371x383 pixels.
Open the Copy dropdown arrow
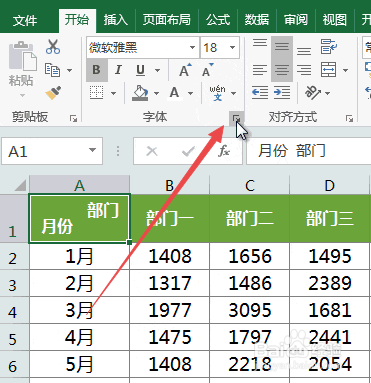tap(69, 70)
